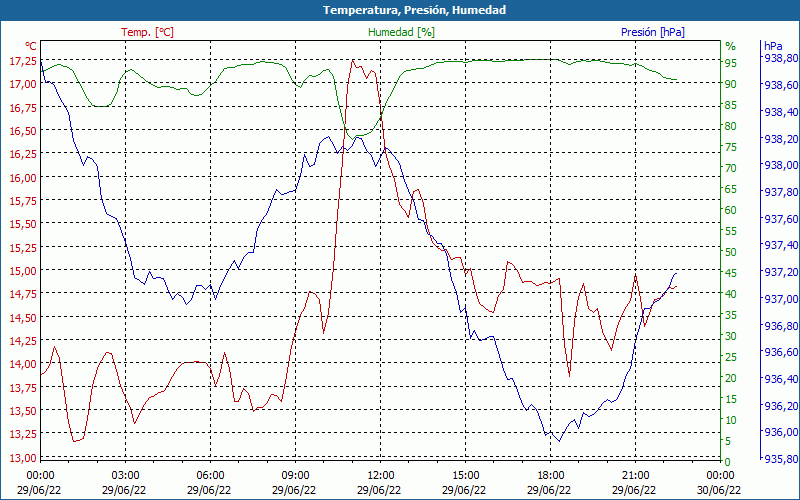Click pressure axis value 937,80

pyautogui.click(x=781, y=192)
